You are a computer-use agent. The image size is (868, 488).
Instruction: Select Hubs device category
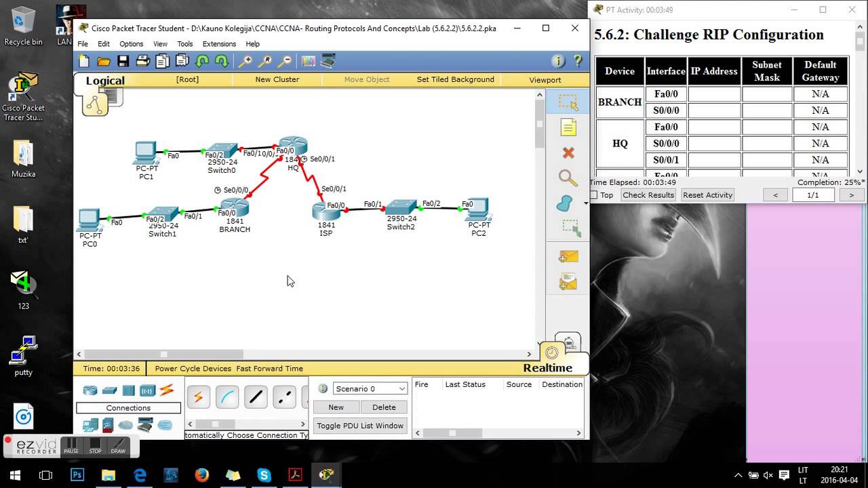coord(129,390)
